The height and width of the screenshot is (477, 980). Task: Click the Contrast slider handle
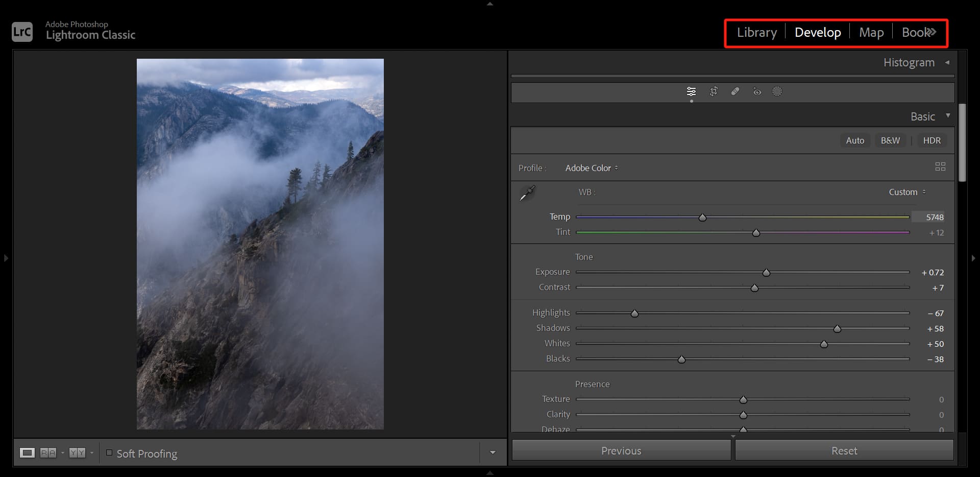pyautogui.click(x=754, y=288)
